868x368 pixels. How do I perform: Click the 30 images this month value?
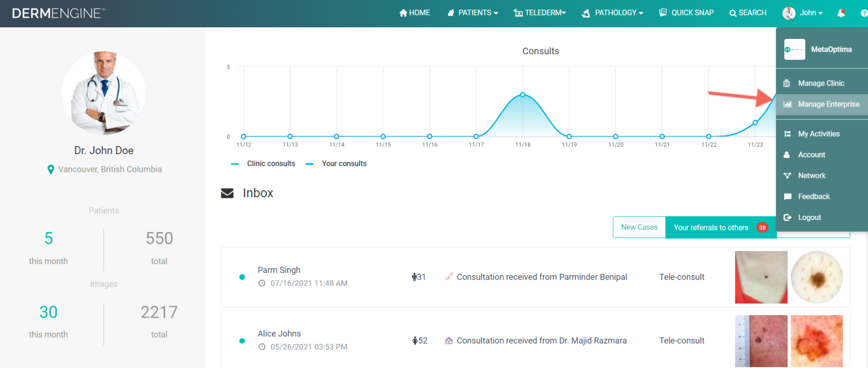tap(48, 312)
